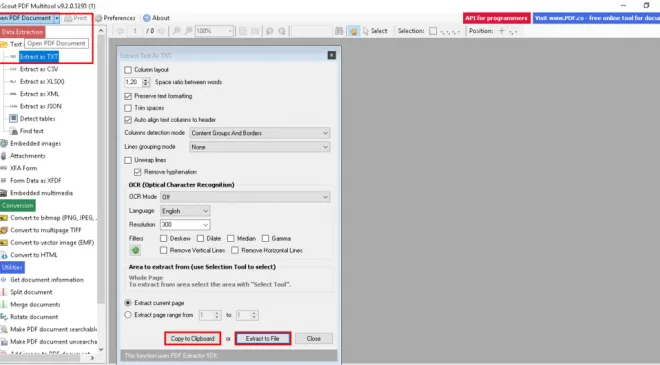Click the fit width icon in toolbar
The image size is (660, 365).
(x=255, y=31)
